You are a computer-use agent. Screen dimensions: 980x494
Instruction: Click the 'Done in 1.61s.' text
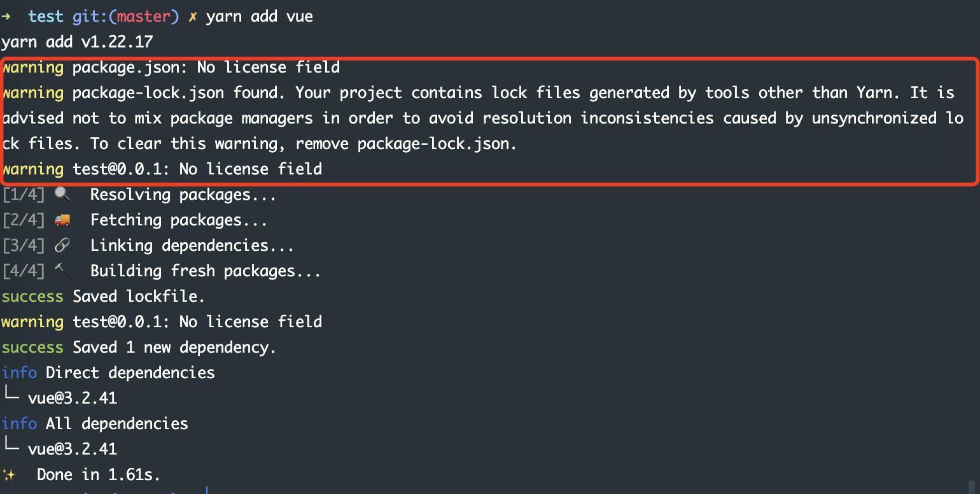[99, 475]
